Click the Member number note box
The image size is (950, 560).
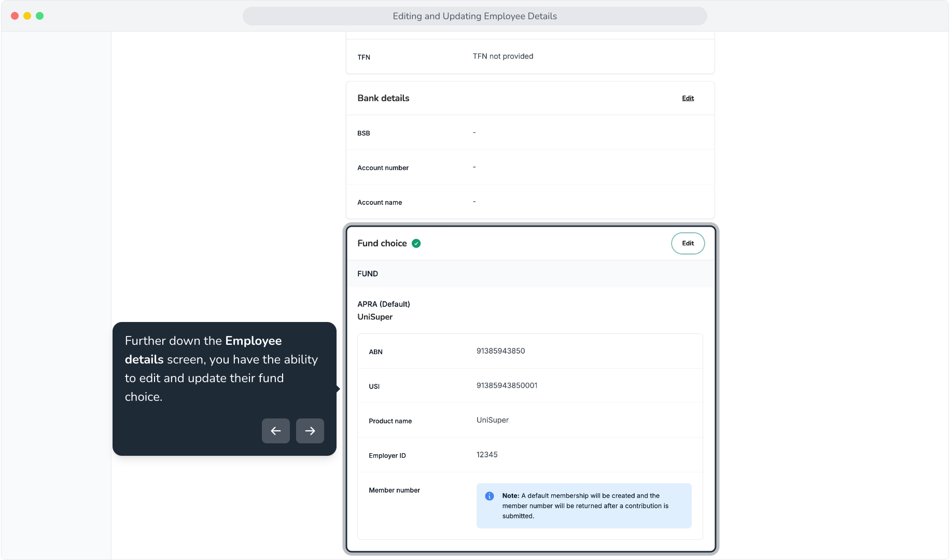pyautogui.click(x=584, y=506)
